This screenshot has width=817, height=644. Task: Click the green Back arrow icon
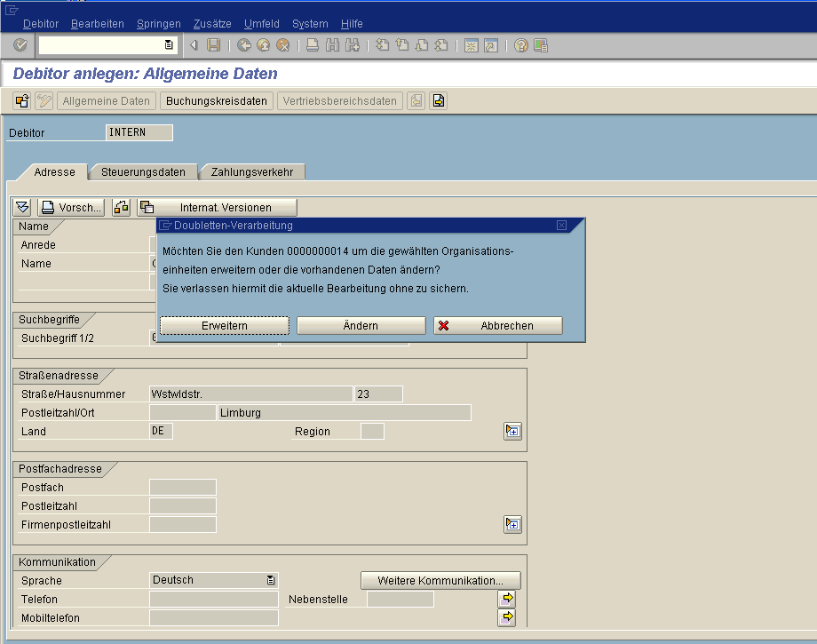[244, 45]
